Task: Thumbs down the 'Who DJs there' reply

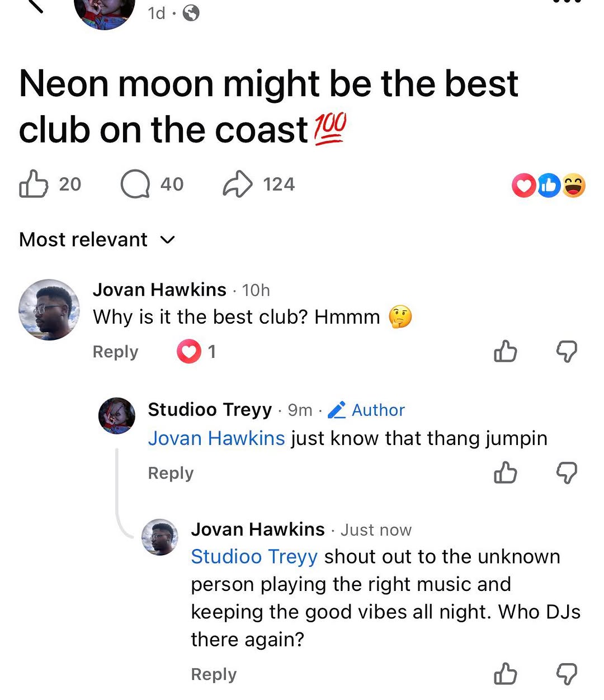Action: point(567,674)
